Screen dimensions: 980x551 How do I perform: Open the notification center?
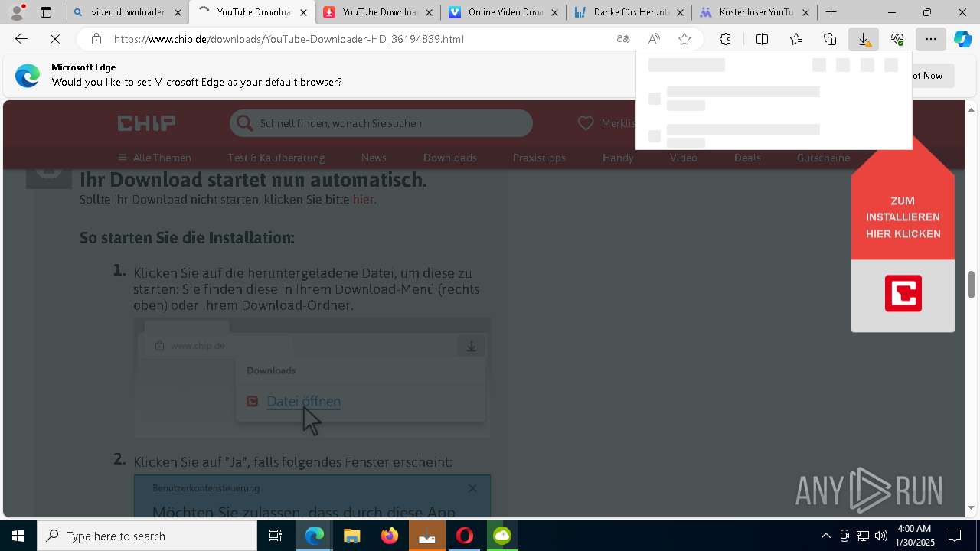point(955,536)
